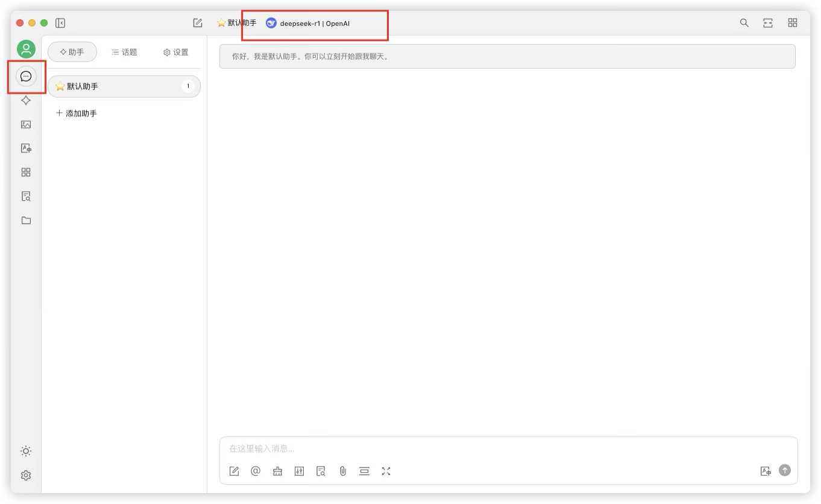Open the knowledge base from the sidebar

[x=26, y=196]
